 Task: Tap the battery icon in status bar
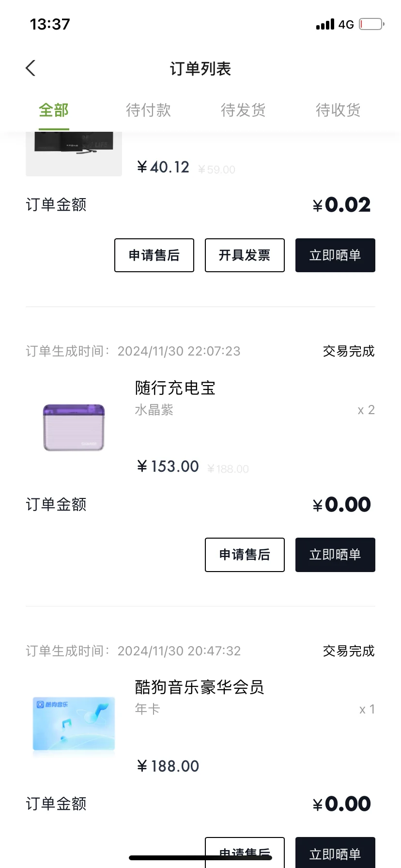click(371, 24)
